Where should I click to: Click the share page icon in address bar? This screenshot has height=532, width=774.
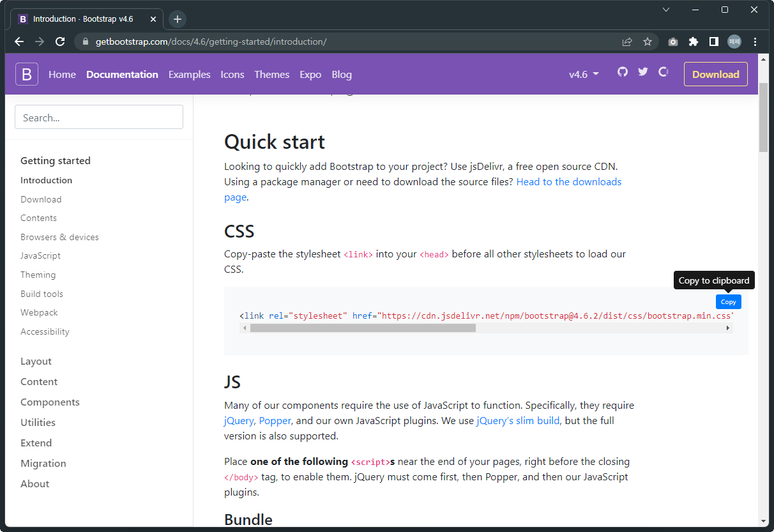(x=627, y=42)
